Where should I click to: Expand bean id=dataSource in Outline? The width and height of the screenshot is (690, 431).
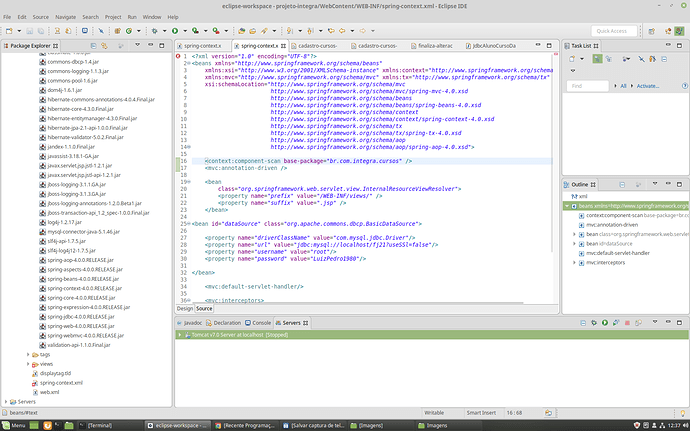coord(574,243)
